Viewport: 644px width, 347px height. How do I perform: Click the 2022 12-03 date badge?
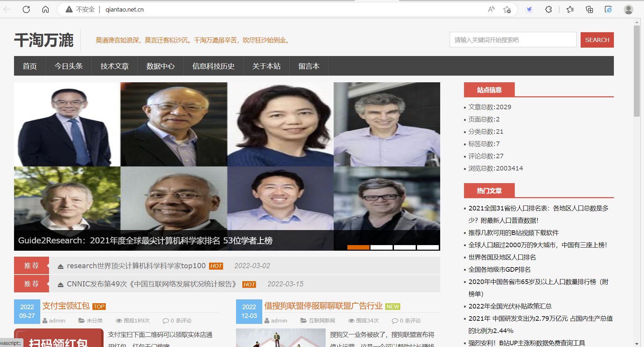coord(249,311)
